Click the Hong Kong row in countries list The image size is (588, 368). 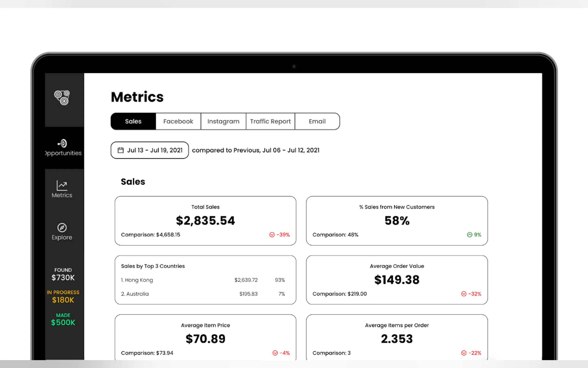pyautogui.click(x=203, y=280)
